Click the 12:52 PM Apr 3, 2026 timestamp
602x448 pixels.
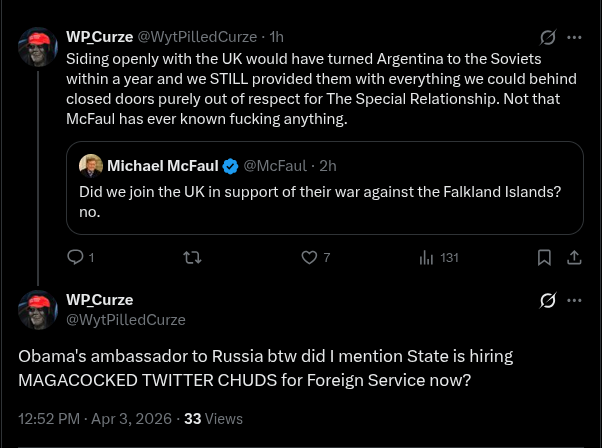(95, 418)
